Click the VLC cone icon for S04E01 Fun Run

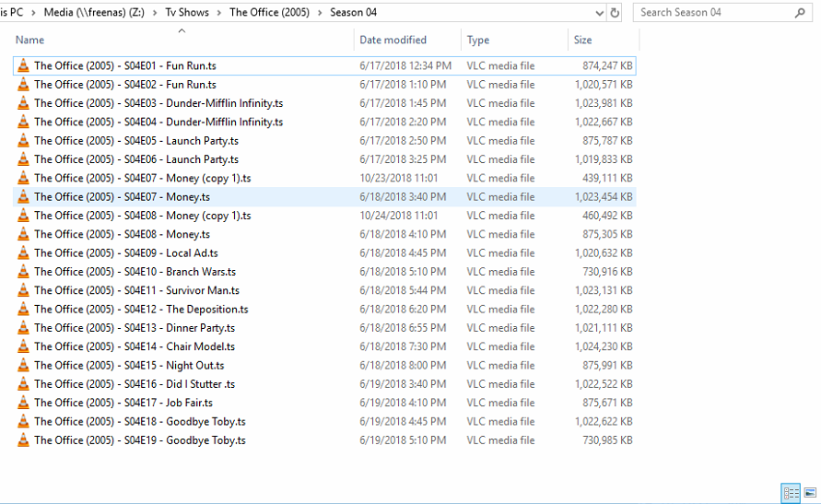pos(23,65)
